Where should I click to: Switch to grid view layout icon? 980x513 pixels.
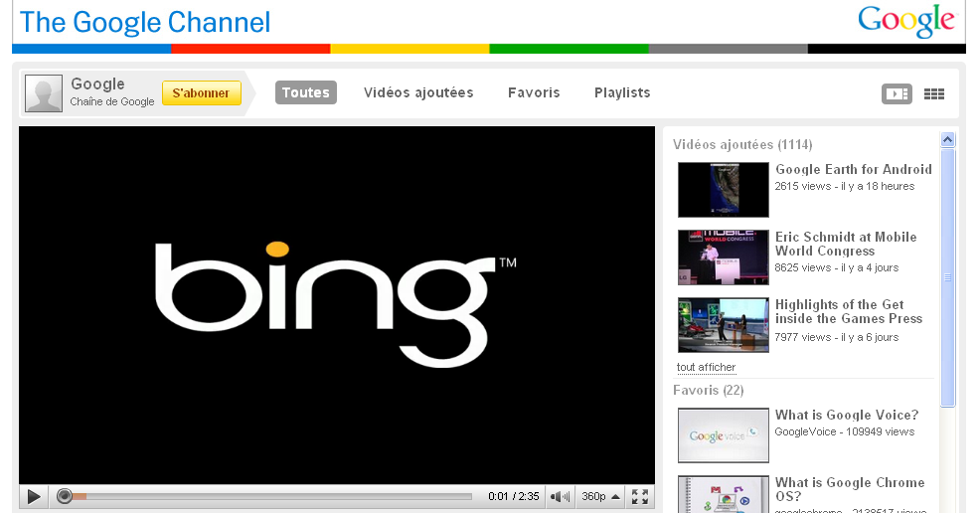(x=934, y=93)
